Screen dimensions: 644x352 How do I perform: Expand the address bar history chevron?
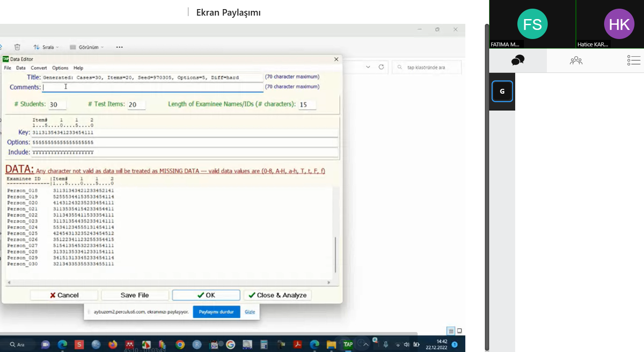click(x=368, y=67)
